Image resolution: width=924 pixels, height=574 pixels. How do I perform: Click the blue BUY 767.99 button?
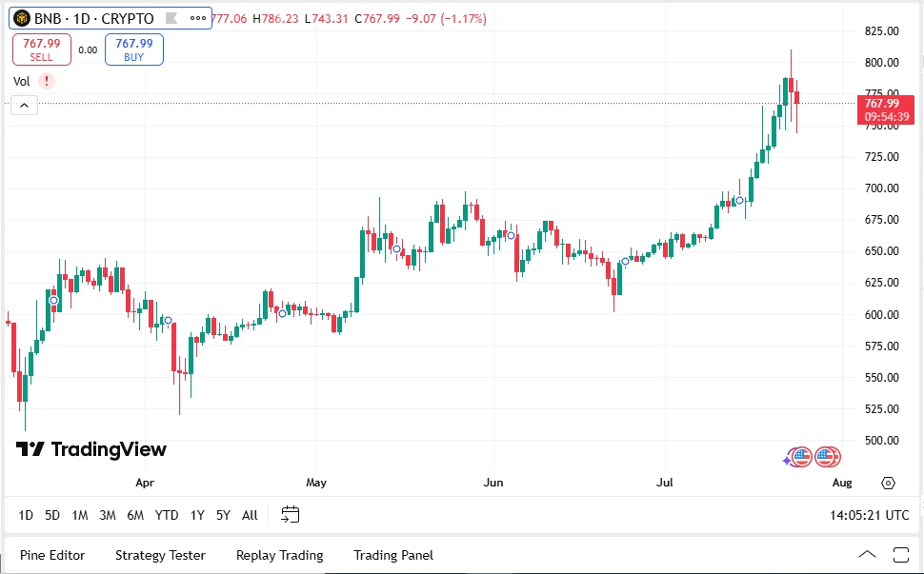coord(133,49)
